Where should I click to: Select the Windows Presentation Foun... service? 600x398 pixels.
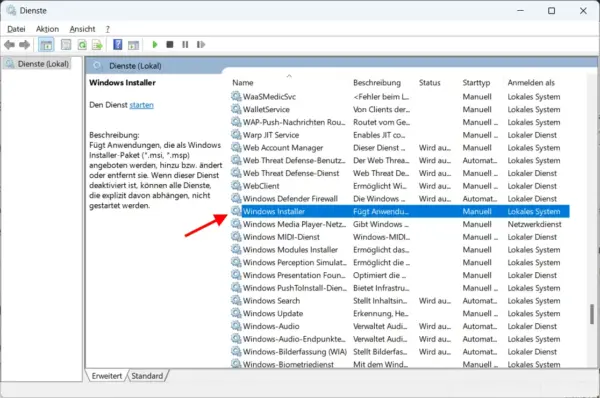[x=400, y=275]
